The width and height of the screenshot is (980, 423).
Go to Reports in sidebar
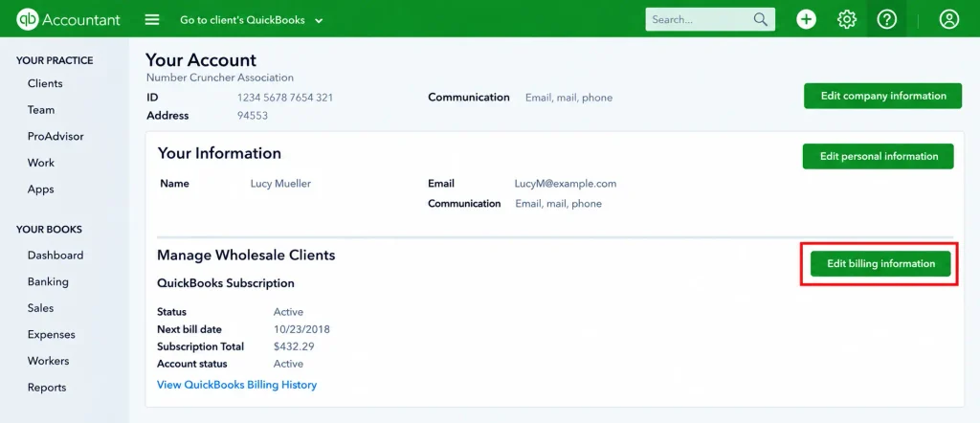coord(47,388)
